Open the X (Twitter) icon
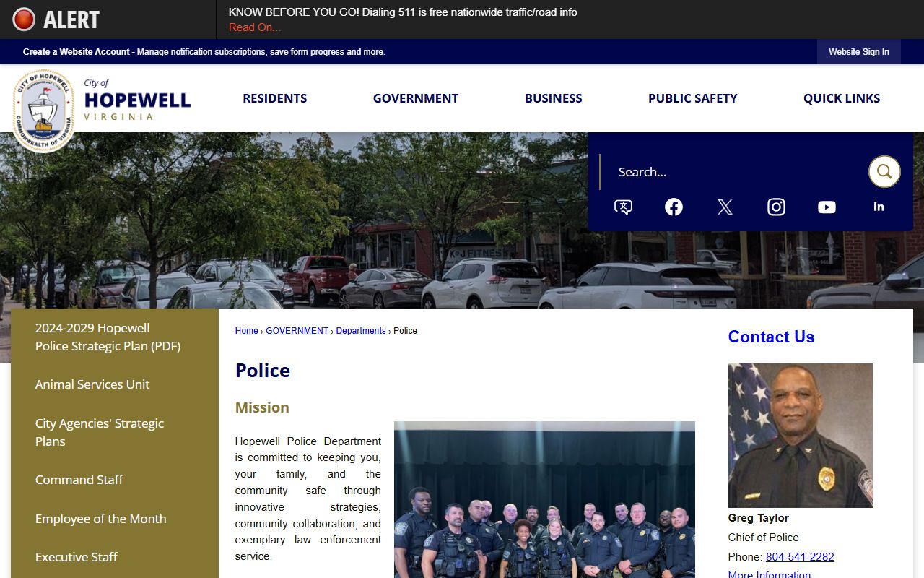The image size is (924, 578). click(725, 207)
